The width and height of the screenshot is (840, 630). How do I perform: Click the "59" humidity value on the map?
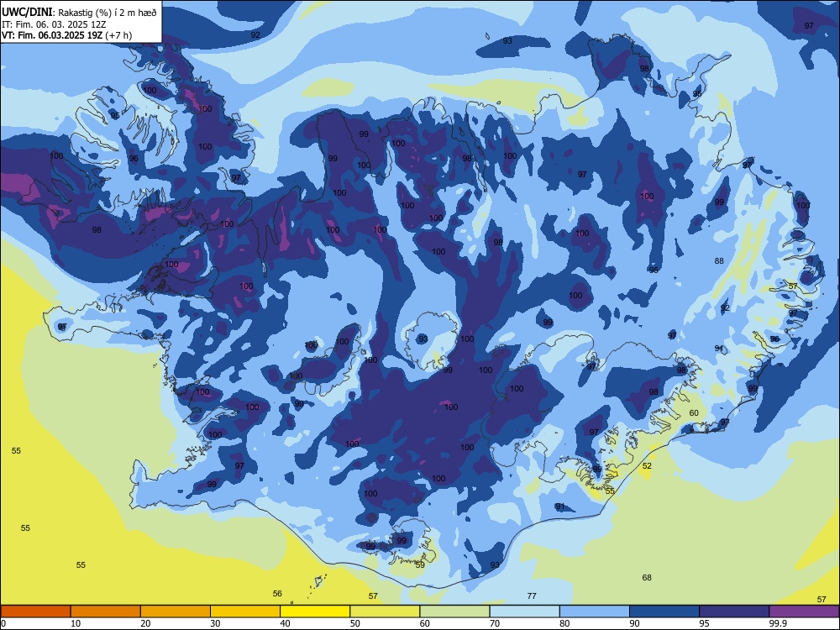tap(420, 564)
